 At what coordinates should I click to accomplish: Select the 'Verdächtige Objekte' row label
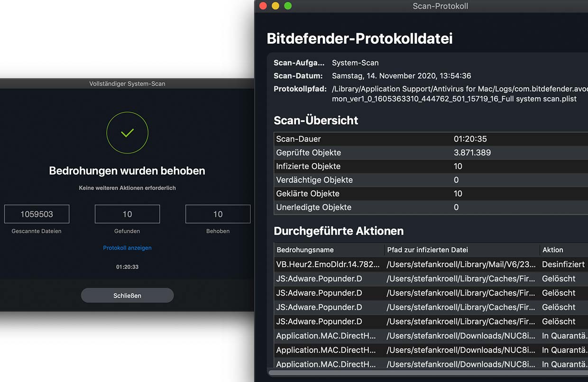314,180
